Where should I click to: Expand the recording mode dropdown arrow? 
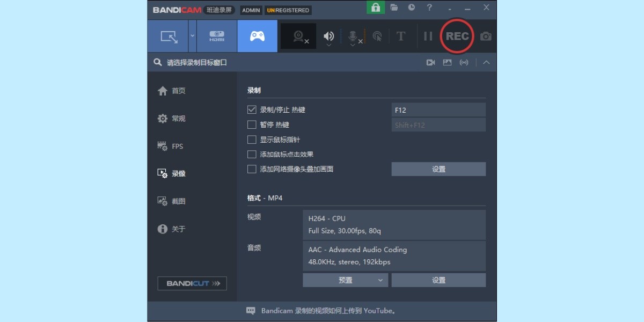192,35
